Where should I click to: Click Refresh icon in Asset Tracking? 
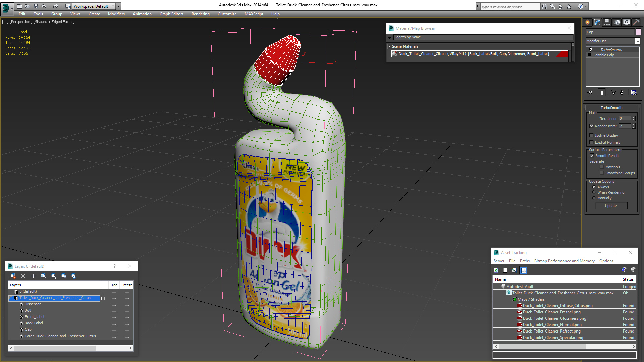[496, 270]
